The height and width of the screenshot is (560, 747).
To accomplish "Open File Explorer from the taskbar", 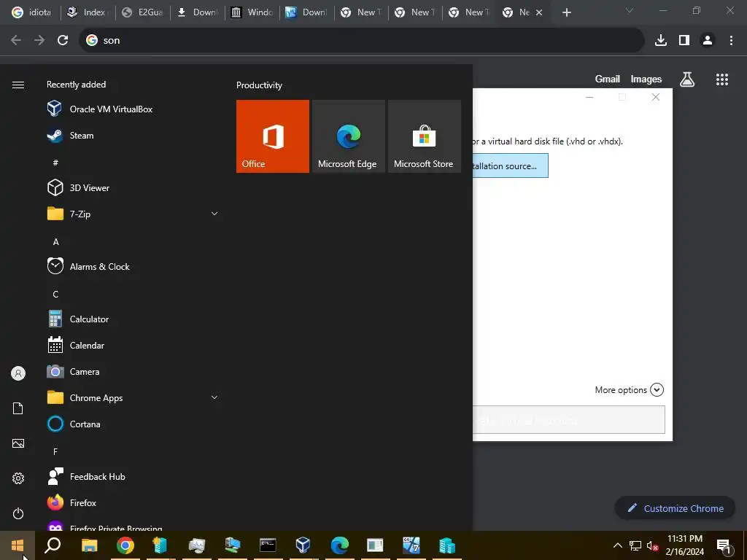I will pos(89,545).
